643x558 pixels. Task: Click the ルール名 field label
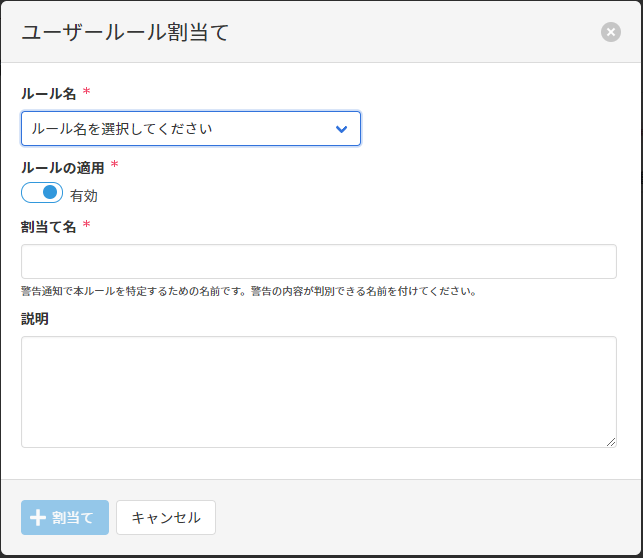(x=48, y=94)
